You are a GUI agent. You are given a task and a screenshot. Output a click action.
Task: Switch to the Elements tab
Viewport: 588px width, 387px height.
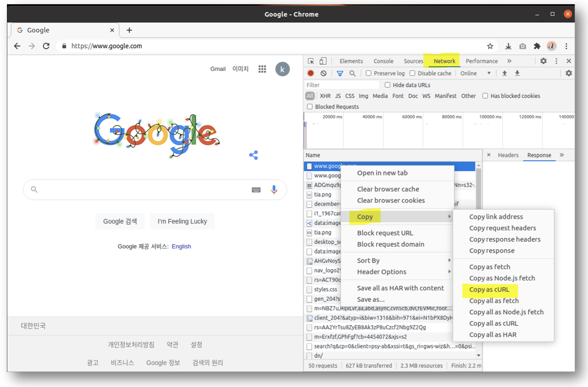351,61
